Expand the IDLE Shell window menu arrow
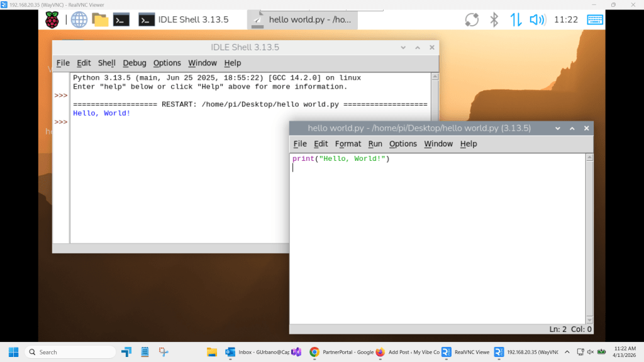The width and height of the screenshot is (644, 362). pyautogui.click(x=403, y=48)
